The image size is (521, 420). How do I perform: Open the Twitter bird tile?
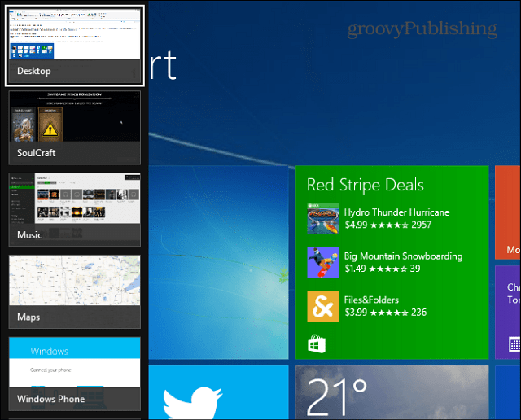pos(218,392)
